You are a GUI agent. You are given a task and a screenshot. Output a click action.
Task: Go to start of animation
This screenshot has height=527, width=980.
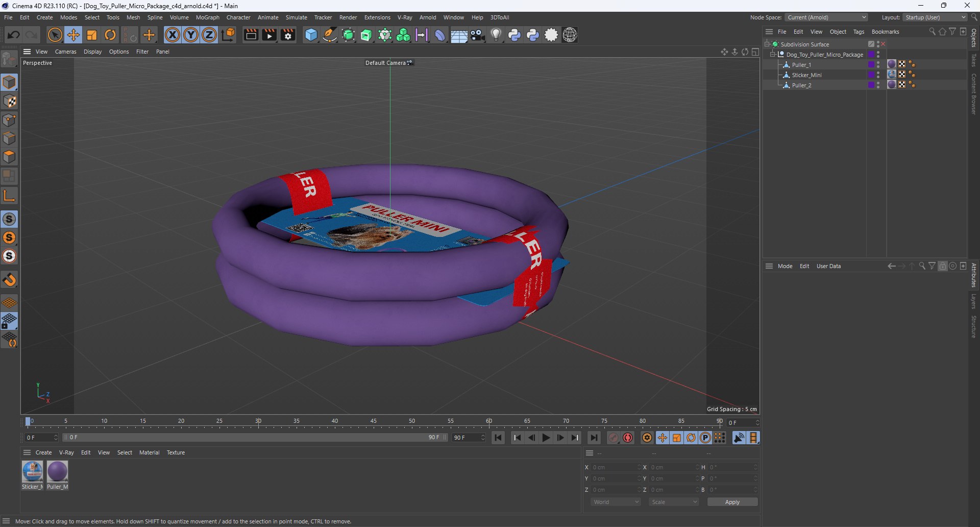point(498,438)
